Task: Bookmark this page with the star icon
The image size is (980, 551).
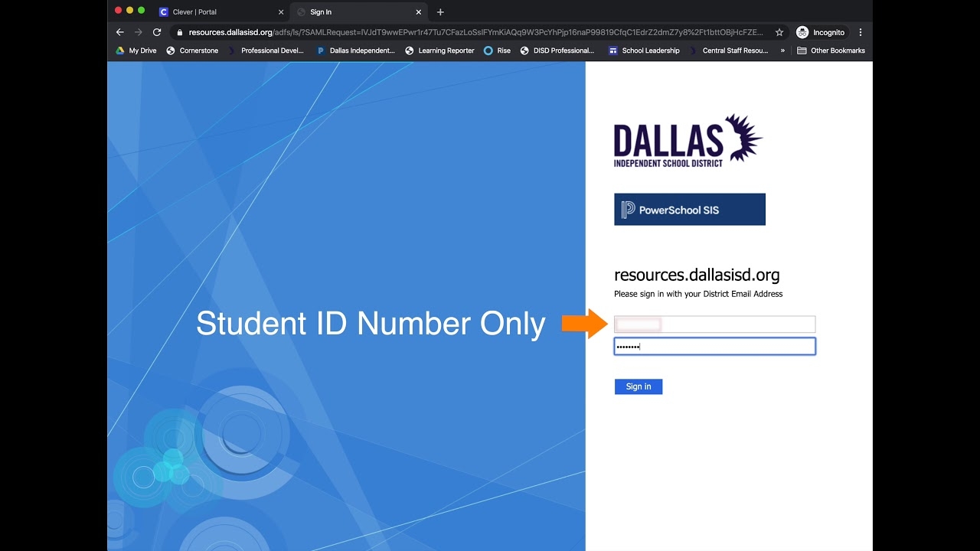Action: (x=779, y=32)
